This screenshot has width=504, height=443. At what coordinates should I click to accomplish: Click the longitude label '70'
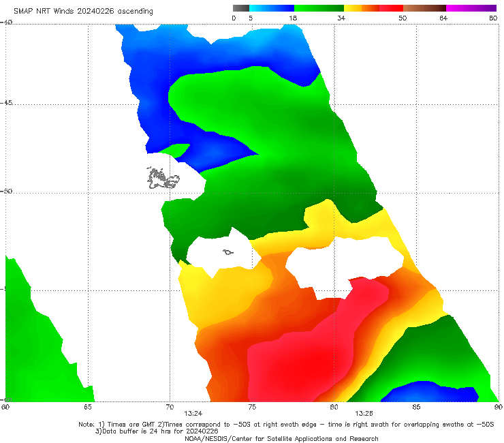click(x=170, y=407)
